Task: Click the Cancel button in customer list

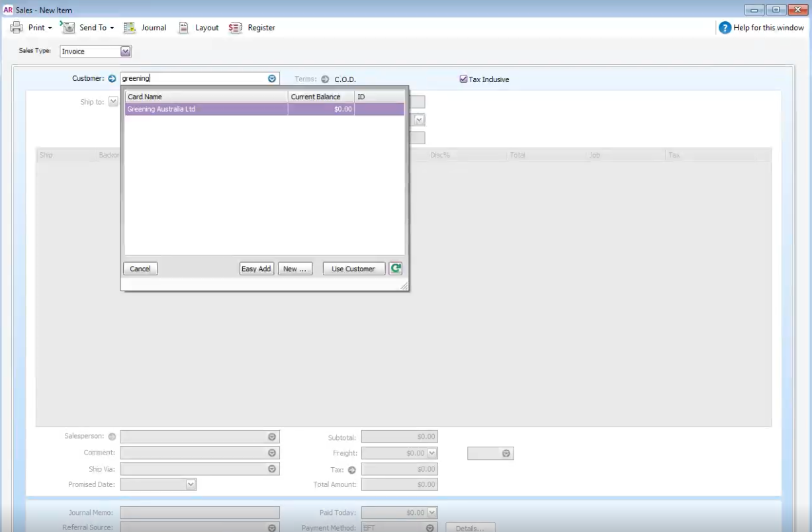Action: [x=140, y=269]
